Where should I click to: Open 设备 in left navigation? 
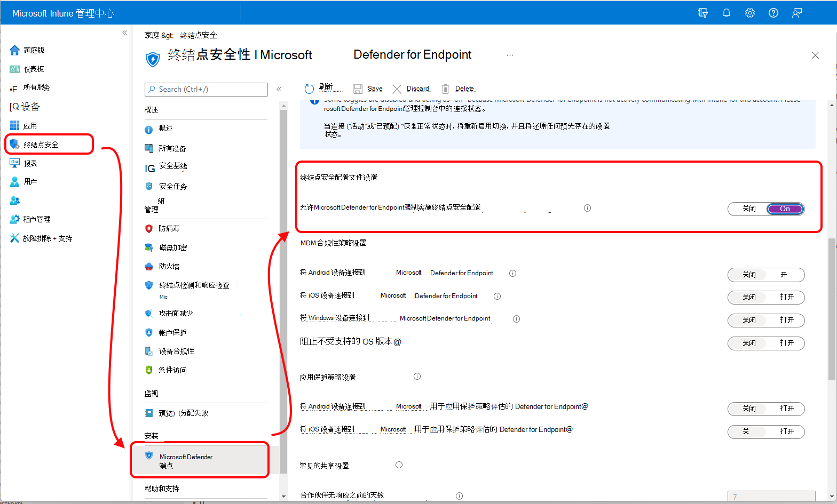click(x=25, y=107)
